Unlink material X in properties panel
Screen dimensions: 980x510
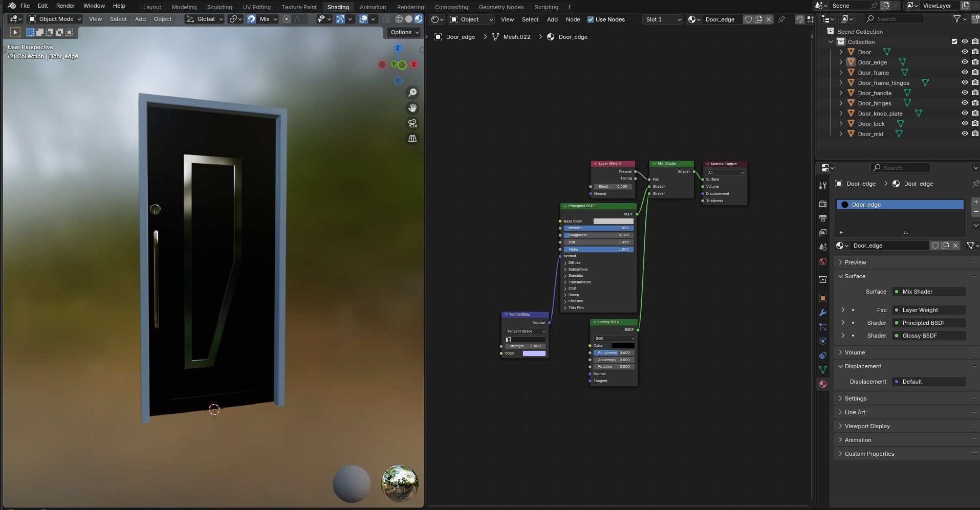pos(955,246)
